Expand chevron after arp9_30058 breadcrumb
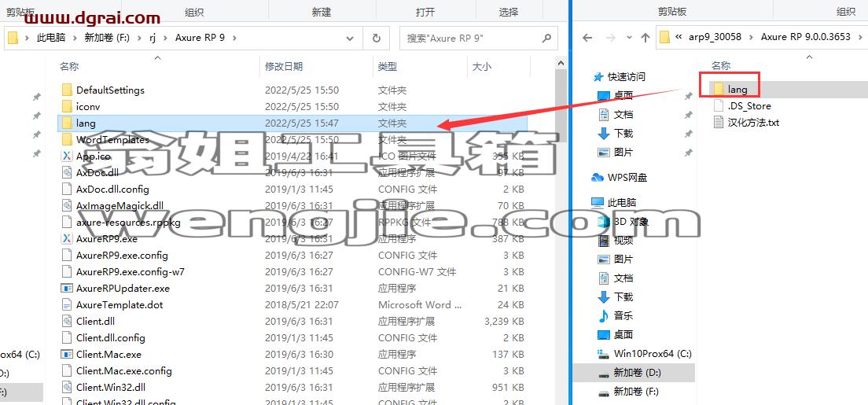This screenshot has height=405, width=868. [751, 37]
